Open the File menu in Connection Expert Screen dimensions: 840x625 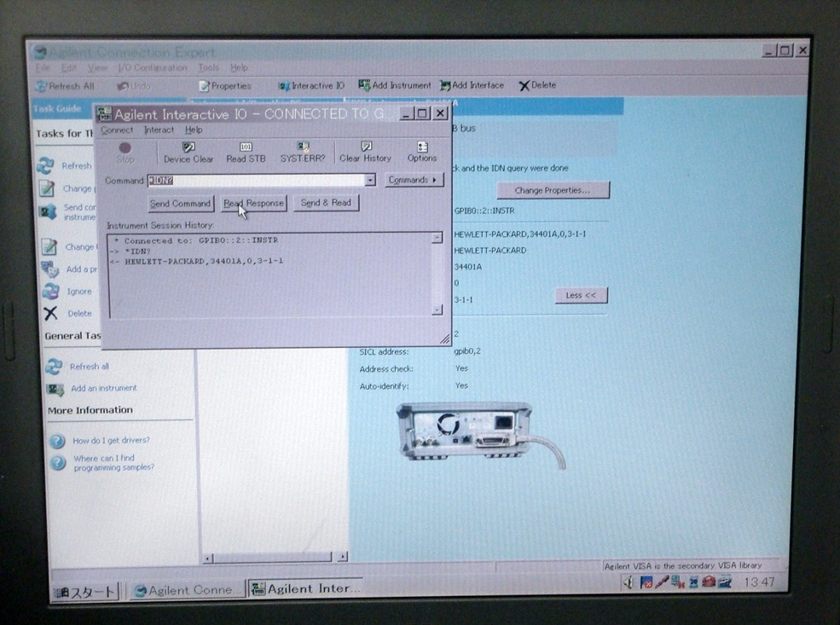[x=43, y=68]
